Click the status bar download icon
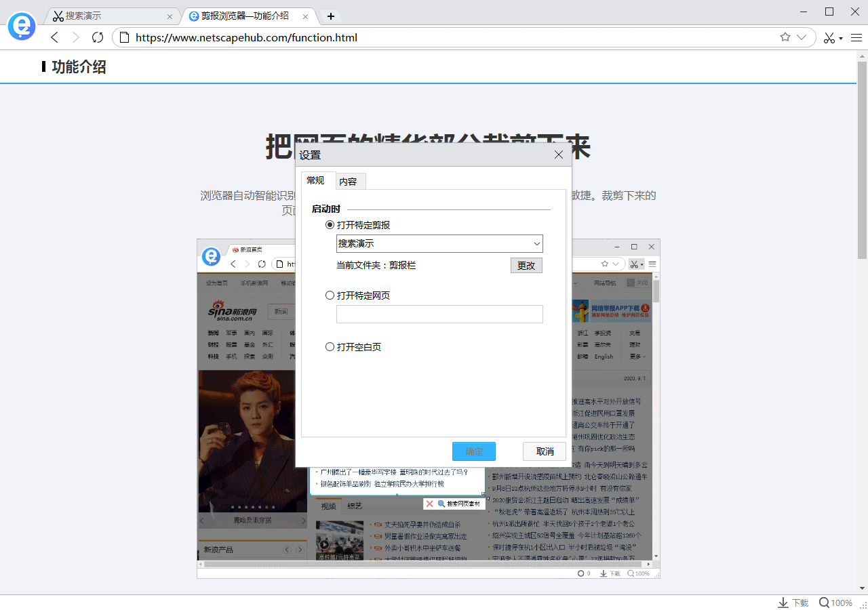Viewport: 868px width, 610px height. click(x=783, y=603)
